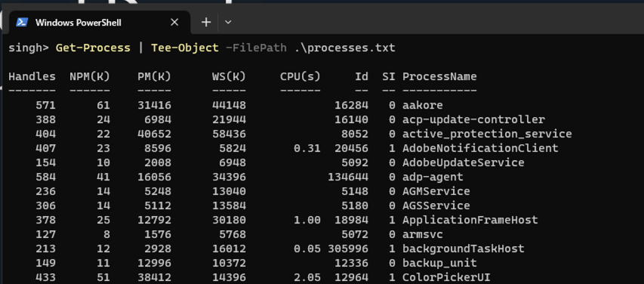Click Id value 134644
This screenshot has width=644, height=284.
coord(348,177)
